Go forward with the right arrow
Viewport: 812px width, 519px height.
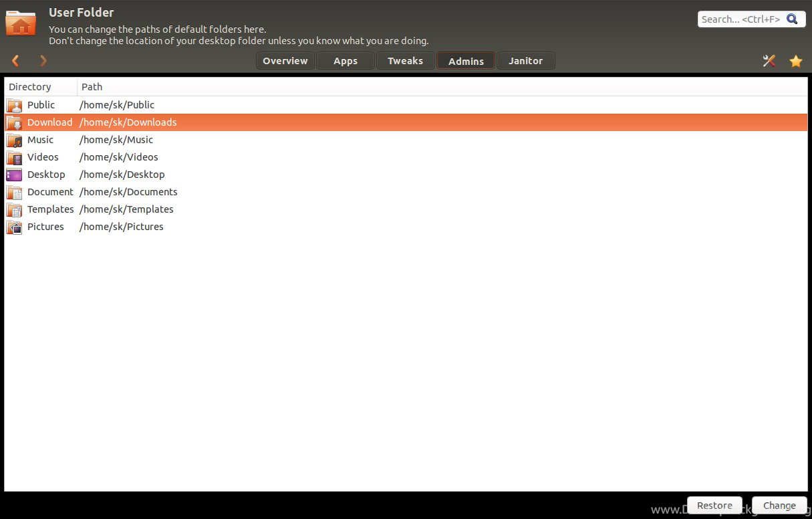(43, 61)
